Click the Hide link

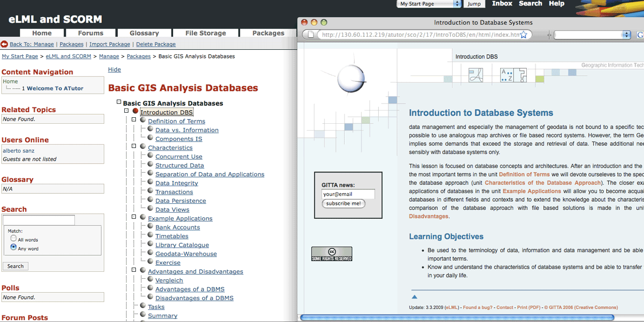click(114, 70)
